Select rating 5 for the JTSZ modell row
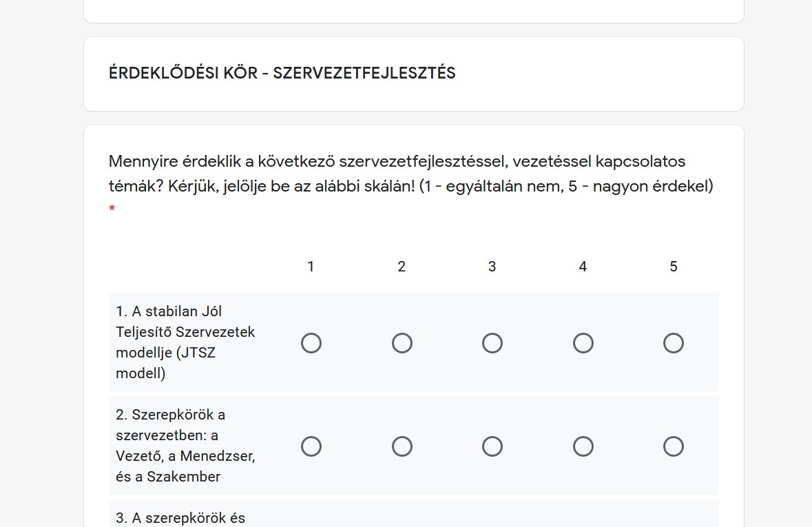Screen dimensions: 812x527 pos(673,342)
